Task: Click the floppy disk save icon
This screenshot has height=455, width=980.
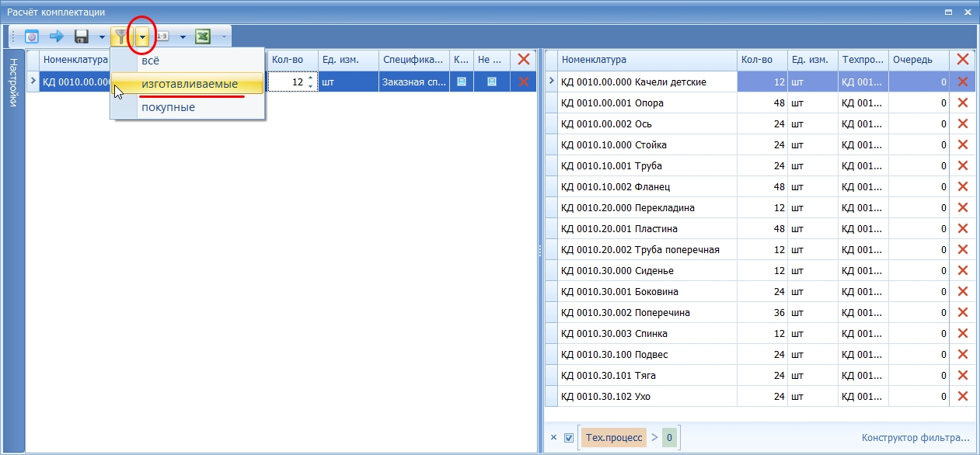Action: [x=81, y=36]
